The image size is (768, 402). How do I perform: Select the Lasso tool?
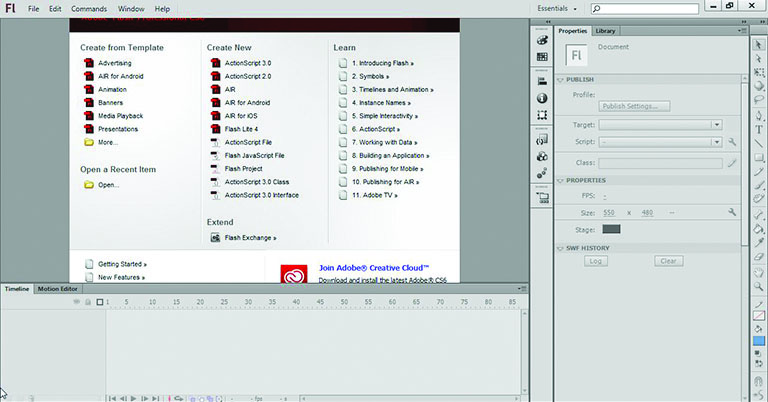759,100
